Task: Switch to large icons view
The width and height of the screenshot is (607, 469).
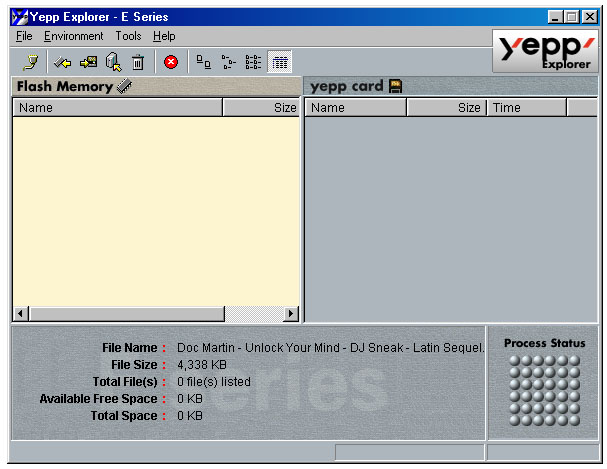Action: pos(204,62)
